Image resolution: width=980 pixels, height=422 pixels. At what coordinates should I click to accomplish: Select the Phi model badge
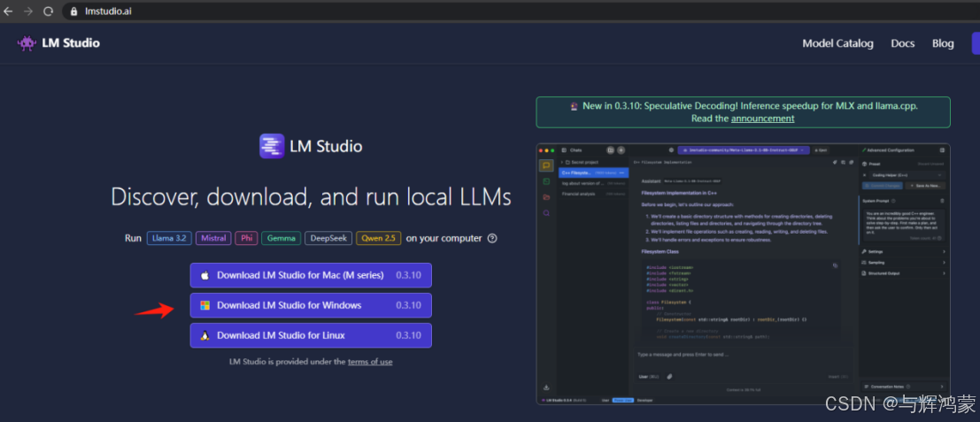click(246, 238)
